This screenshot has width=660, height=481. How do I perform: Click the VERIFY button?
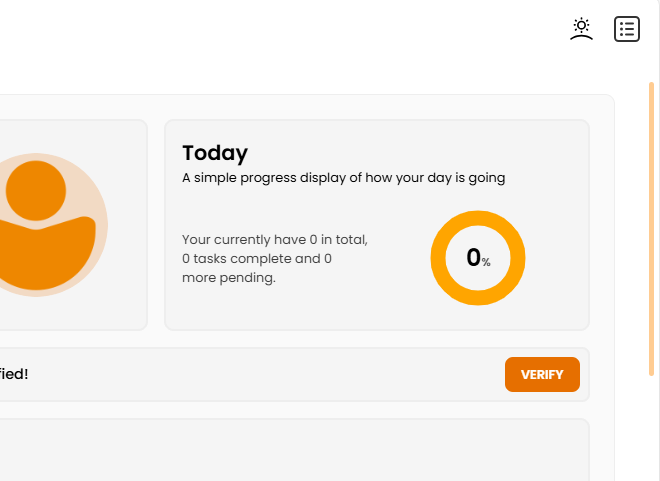click(542, 375)
